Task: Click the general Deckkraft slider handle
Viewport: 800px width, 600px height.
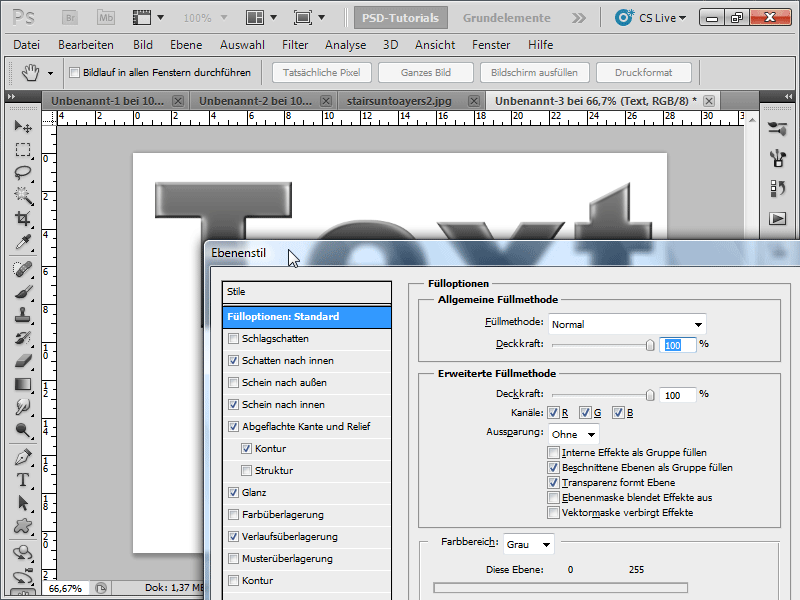Action: 649,345
